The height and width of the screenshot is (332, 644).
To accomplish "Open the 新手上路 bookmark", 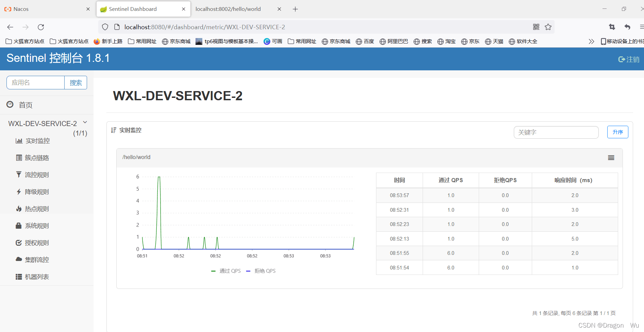I will click(x=108, y=41).
